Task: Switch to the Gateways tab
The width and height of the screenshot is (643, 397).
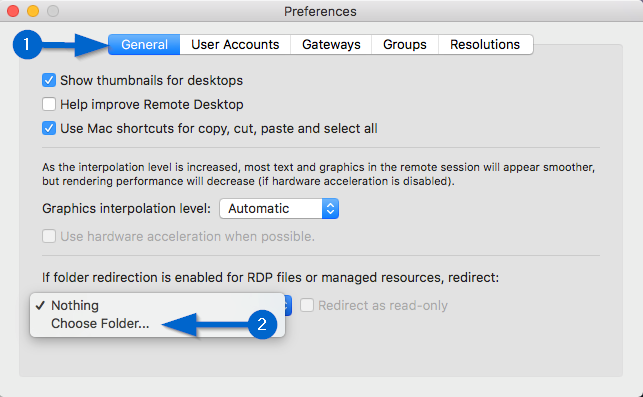Action: [331, 44]
